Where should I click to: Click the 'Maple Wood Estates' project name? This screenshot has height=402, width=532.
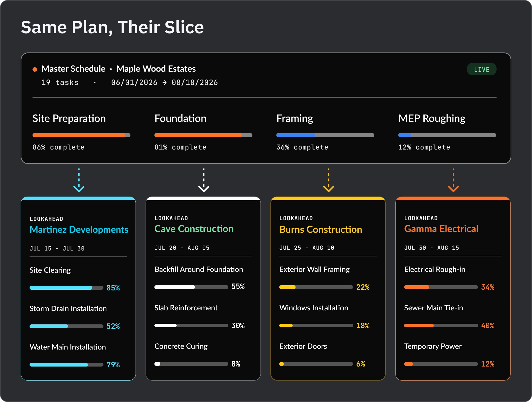156,69
